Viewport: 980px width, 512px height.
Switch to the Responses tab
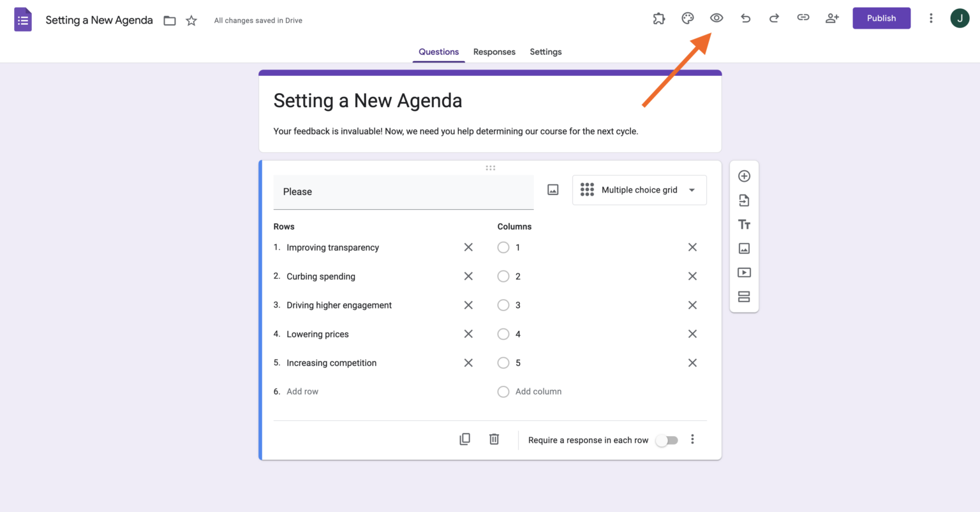[x=494, y=52]
